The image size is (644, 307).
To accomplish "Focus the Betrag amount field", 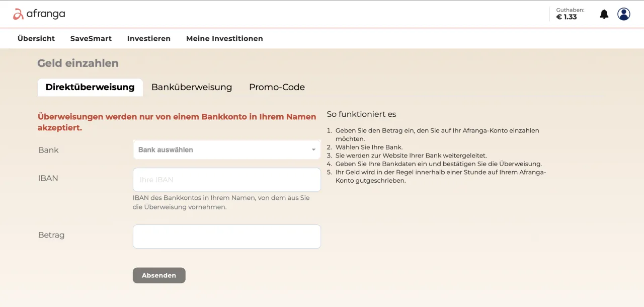I will (227, 237).
